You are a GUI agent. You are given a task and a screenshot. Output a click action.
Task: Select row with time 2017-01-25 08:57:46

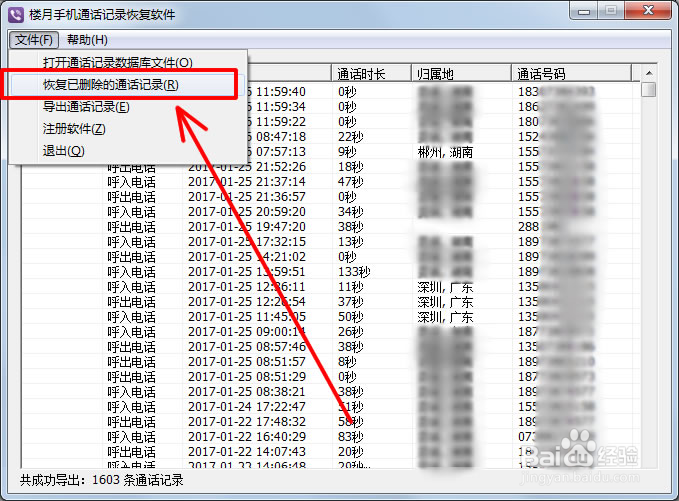click(x=331, y=347)
